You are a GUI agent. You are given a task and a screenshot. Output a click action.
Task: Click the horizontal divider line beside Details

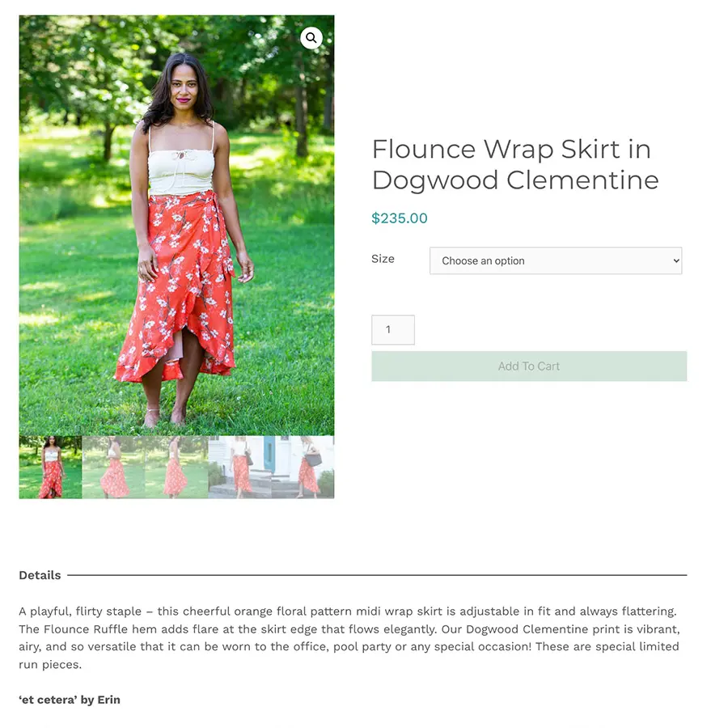click(x=377, y=575)
